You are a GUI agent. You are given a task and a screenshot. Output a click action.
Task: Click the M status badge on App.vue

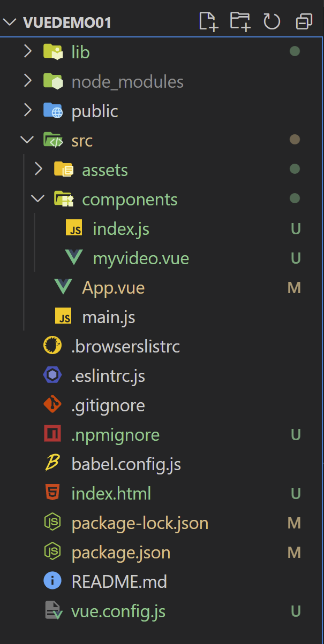coord(294,288)
